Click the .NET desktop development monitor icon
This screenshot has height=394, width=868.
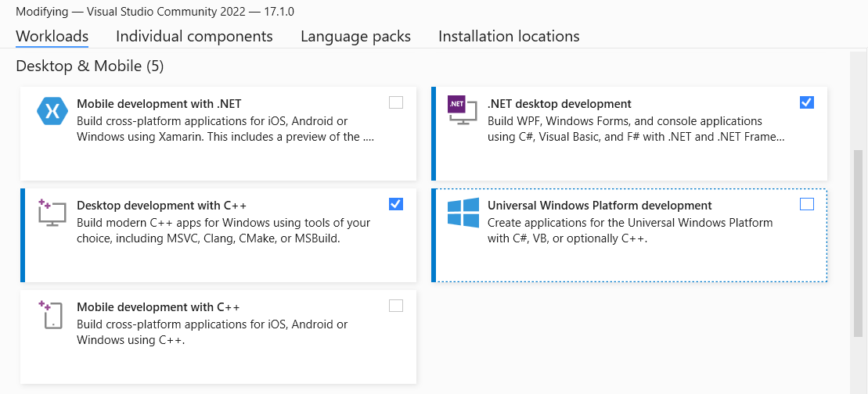coord(461,110)
